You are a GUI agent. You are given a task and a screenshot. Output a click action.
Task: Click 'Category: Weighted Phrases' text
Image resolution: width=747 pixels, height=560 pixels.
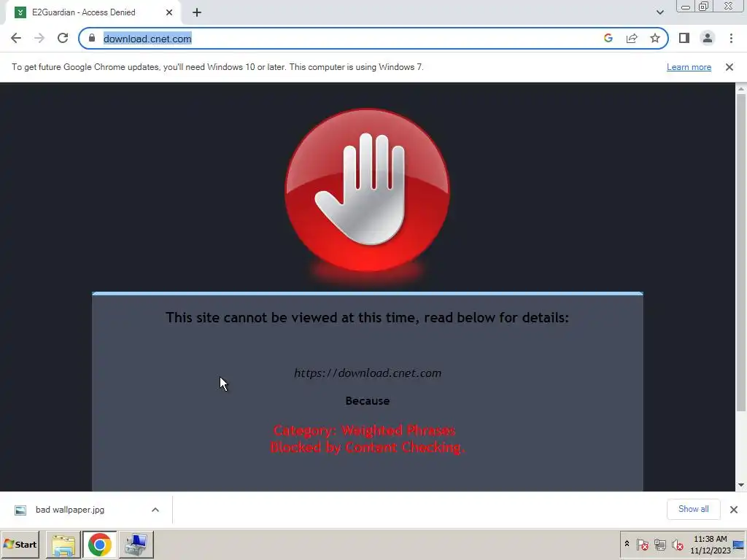[x=365, y=430]
